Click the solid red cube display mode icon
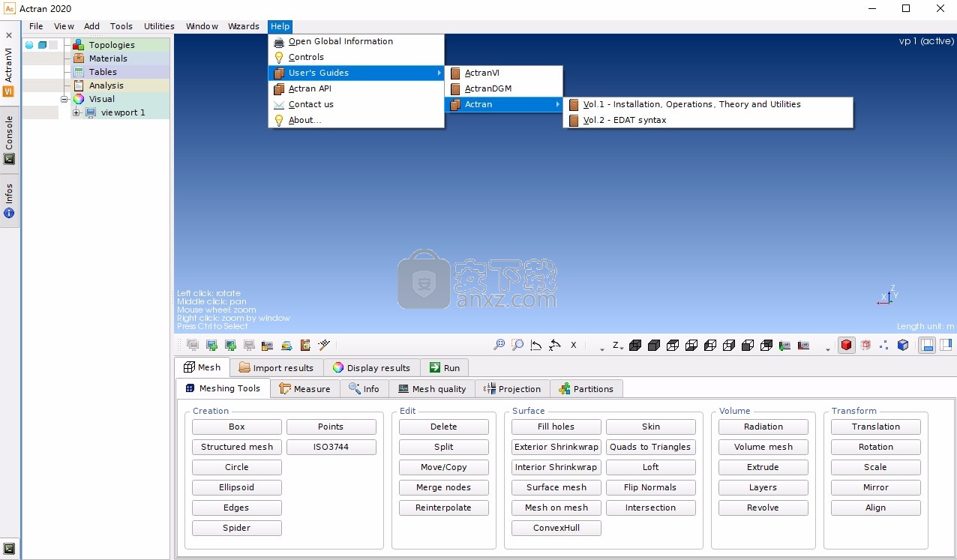The image size is (957, 560). 847,345
